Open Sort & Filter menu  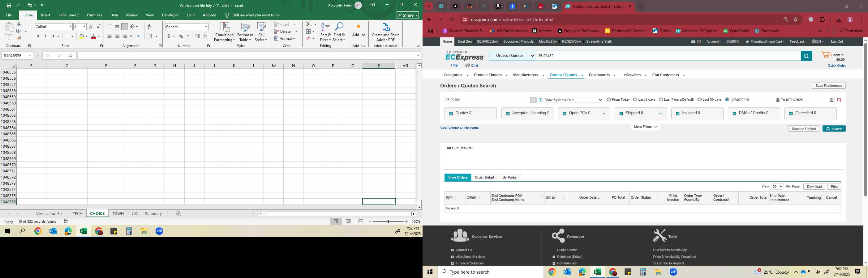pos(325,32)
